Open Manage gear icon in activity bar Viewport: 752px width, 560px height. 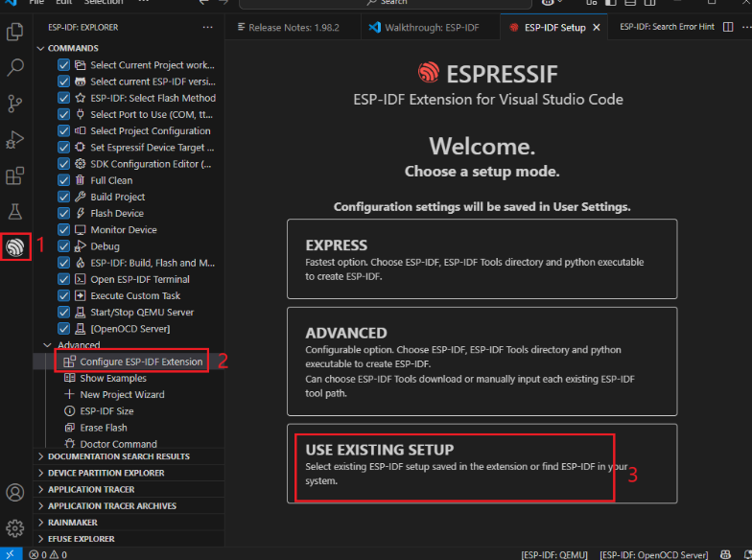pos(15,527)
